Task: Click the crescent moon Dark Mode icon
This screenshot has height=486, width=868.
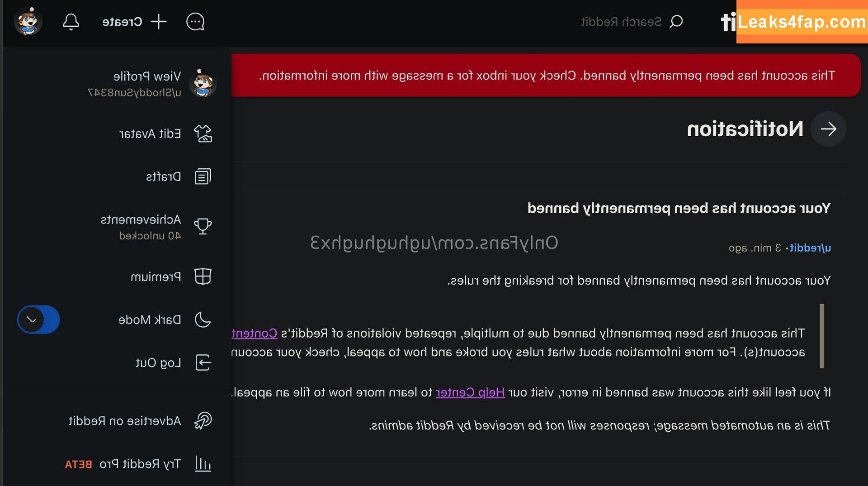Action: (203, 319)
